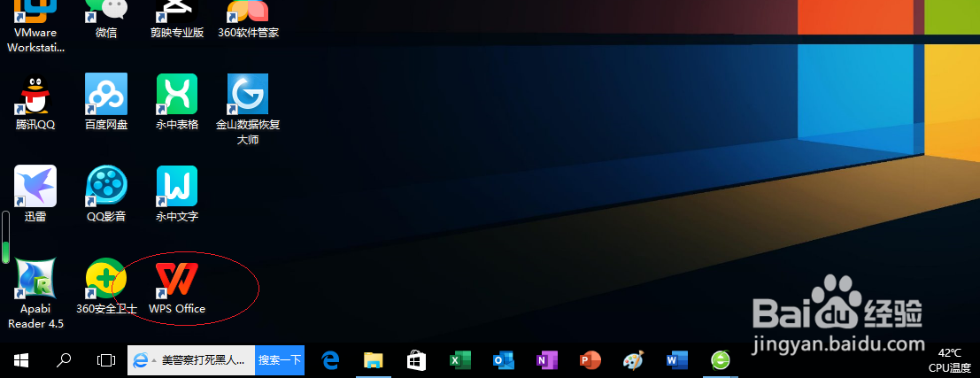Open the 微信 desktop shortcut
Image resolution: width=980 pixels, height=378 pixels.
[x=106, y=19]
